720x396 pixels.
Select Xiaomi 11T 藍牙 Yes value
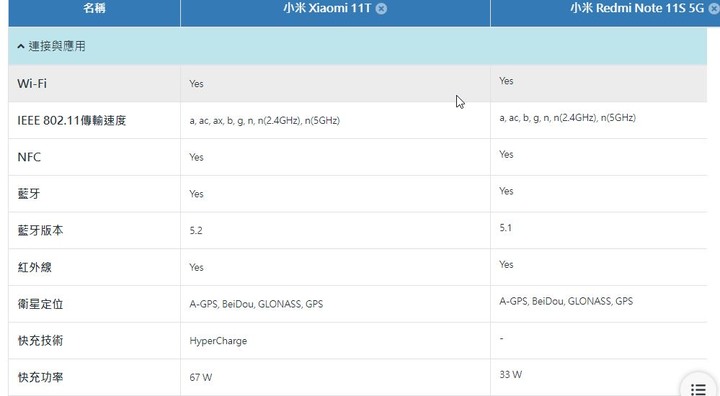click(x=197, y=194)
